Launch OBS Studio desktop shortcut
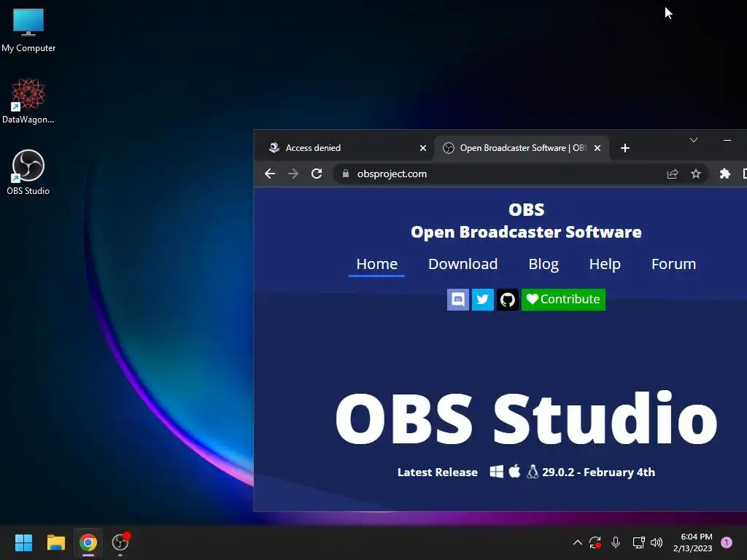This screenshot has height=560, width=747. pos(28,172)
